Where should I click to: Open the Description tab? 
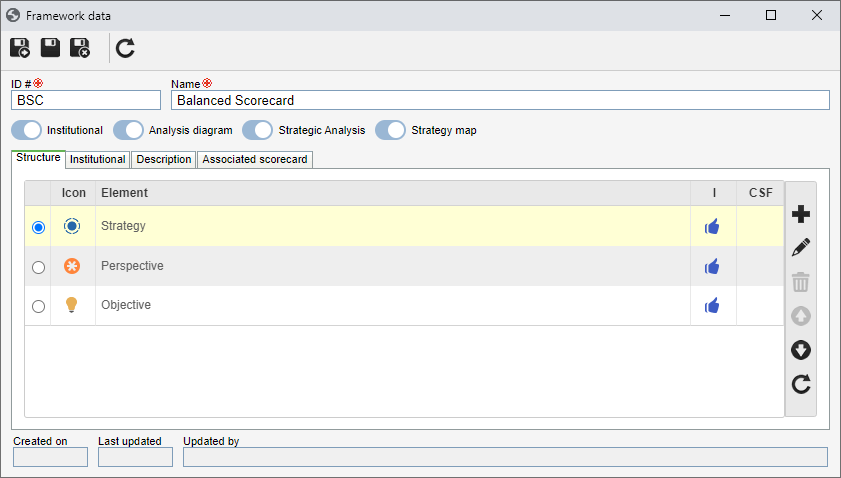point(164,159)
